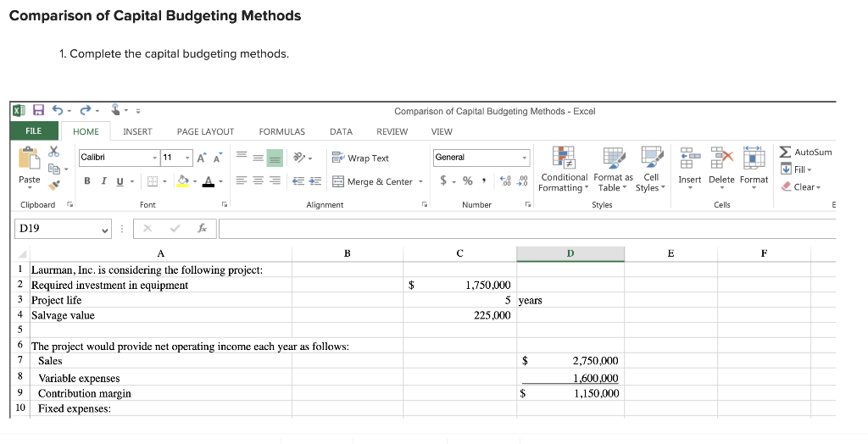Screen dimensions: 868x444
Task: Open the Name Box dropdown for D19
Action: coord(104,229)
